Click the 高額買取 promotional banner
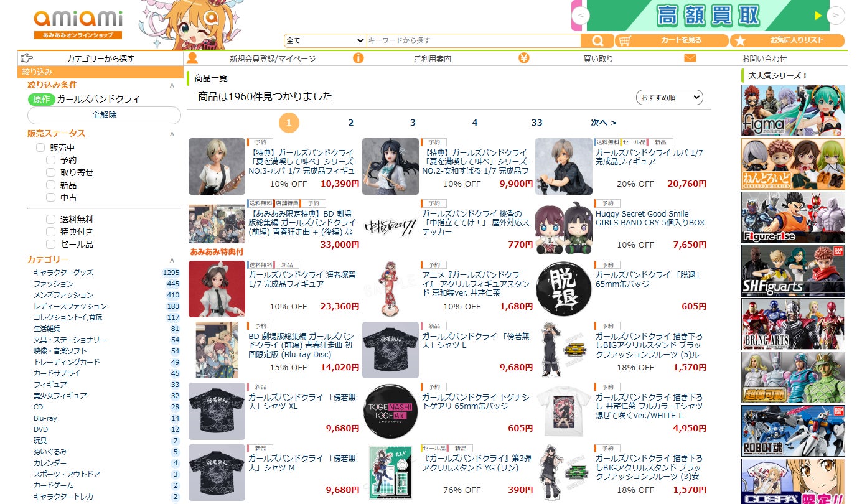Image resolution: width=862 pixels, height=504 pixels. [x=708, y=16]
